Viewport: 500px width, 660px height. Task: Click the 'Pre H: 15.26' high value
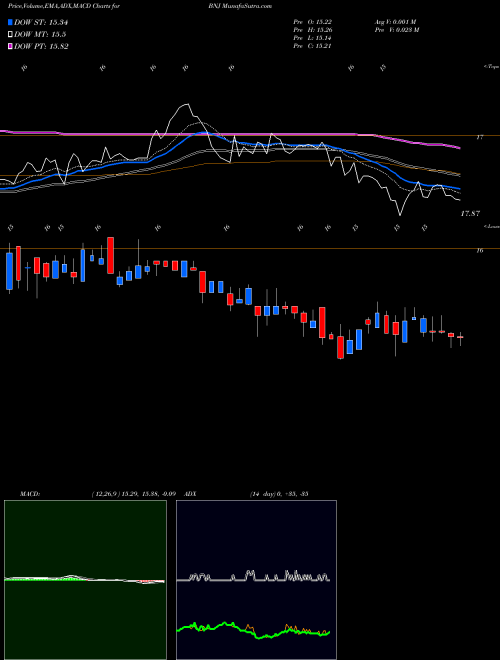coord(312,30)
